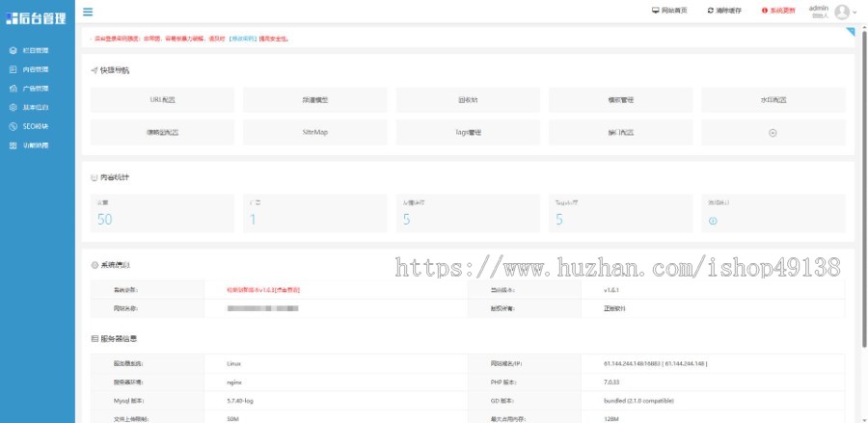Open the 接口配置 shortcut

click(x=620, y=133)
